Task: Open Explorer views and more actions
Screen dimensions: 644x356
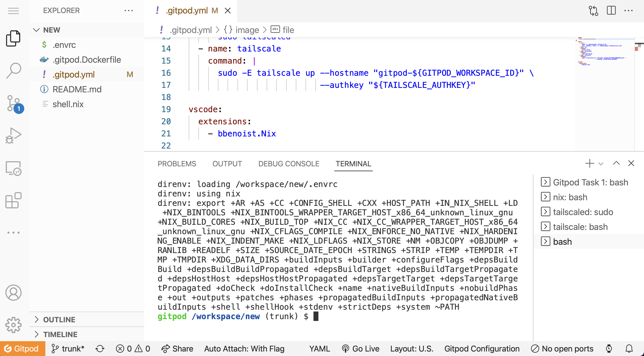Action: [128, 11]
